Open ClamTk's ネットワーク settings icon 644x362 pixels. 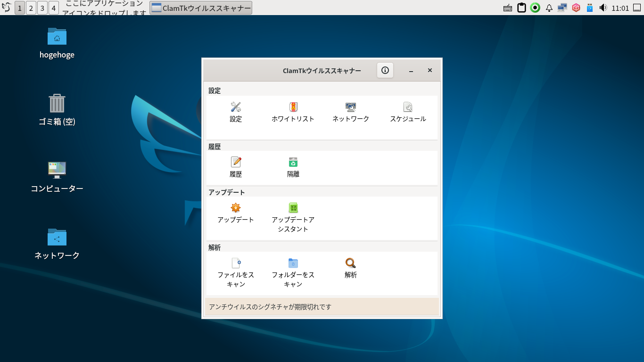click(x=351, y=107)
